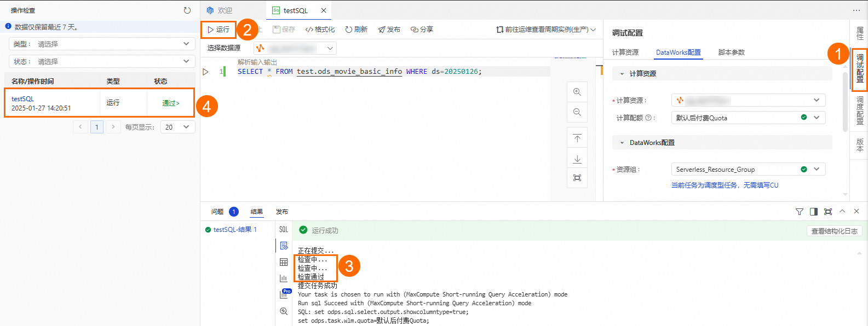
Task: Collapse the 计算资源 section
Action: [622, 74]
